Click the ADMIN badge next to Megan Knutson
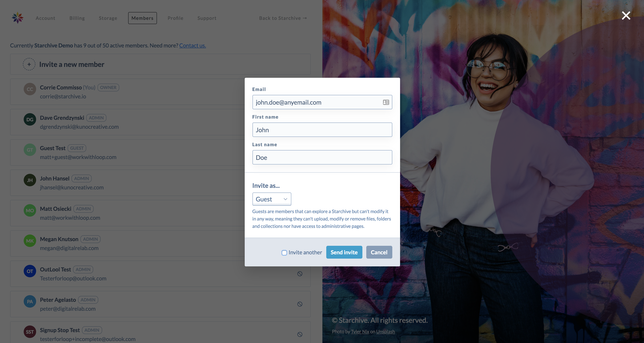This screenshot has width=644, height=343. coord(90,239)
